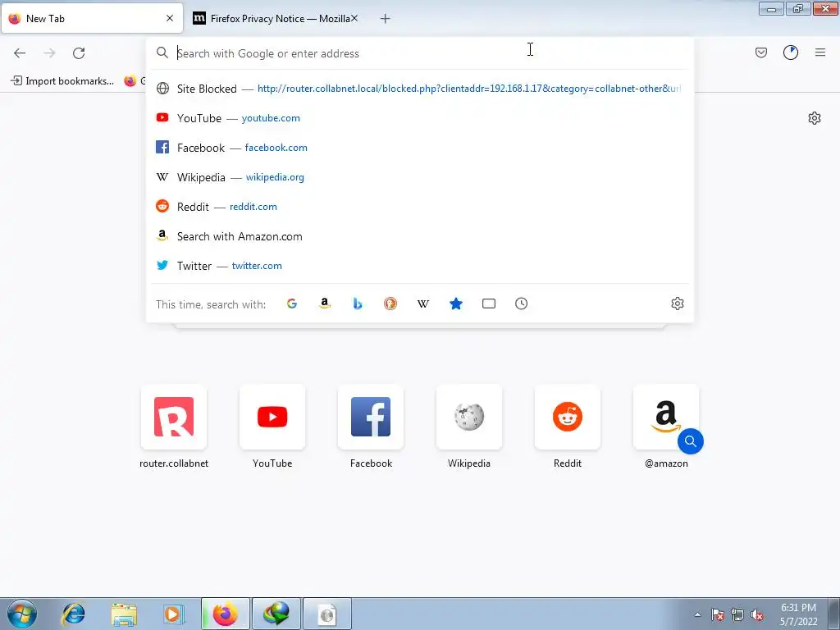840x630 pixels.
Task: Open the Firefox hamburger menu
Action: click(x=820, y=52)
